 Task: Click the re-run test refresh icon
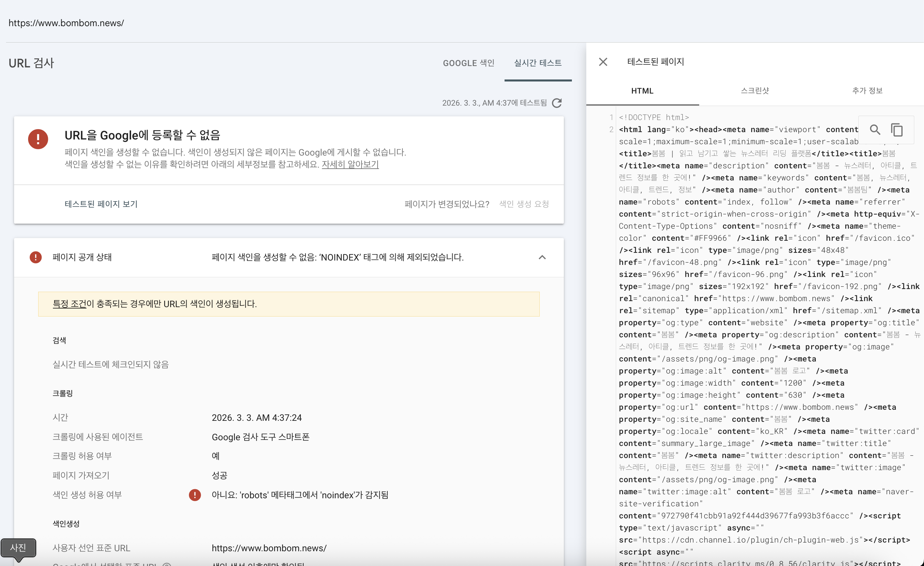557,103
